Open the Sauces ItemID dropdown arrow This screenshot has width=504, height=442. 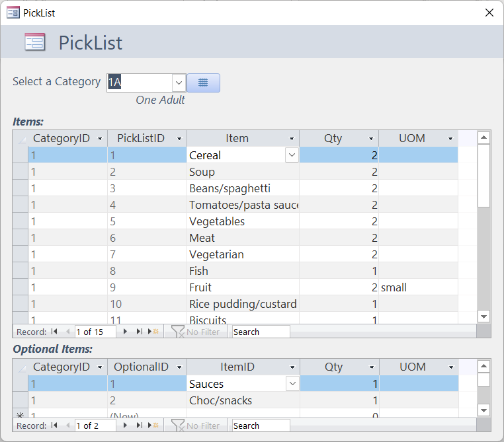click(x=292, y=384)
